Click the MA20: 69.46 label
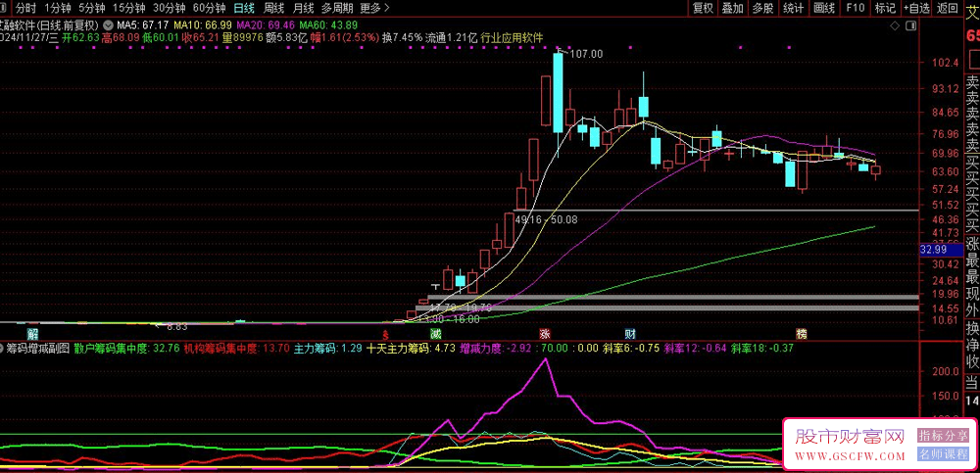This screenshot has height=473, width=980. [267, 25]
